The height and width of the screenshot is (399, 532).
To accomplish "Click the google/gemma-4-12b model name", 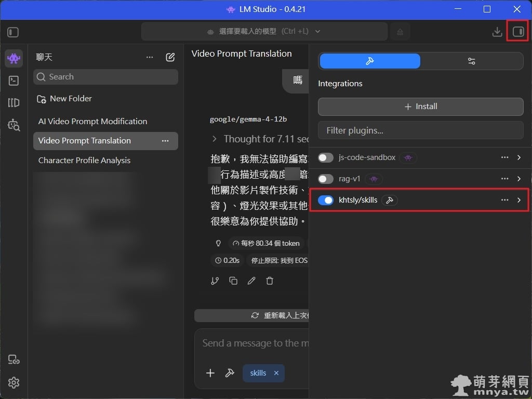I will click(x=248, y=119).
